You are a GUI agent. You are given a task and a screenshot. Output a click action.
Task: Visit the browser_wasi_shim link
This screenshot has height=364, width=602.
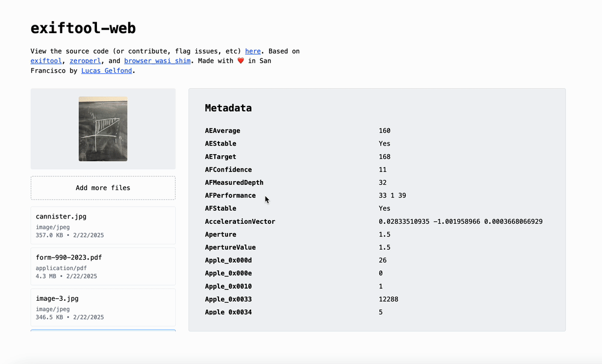(x=157, y=61)
